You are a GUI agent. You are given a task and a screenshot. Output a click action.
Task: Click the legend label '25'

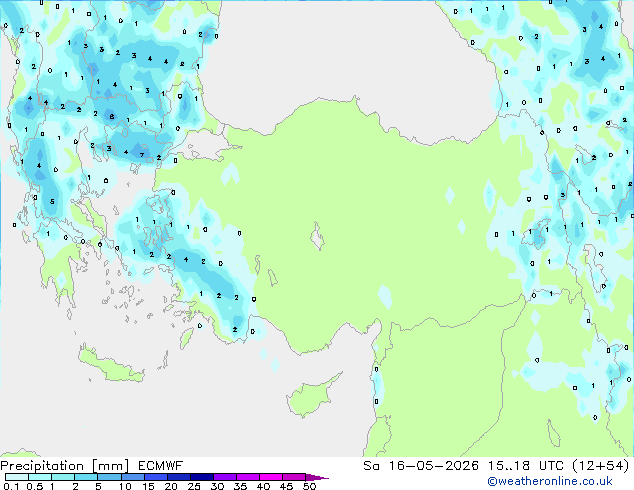pyautogui.click(x=194, y=486)
